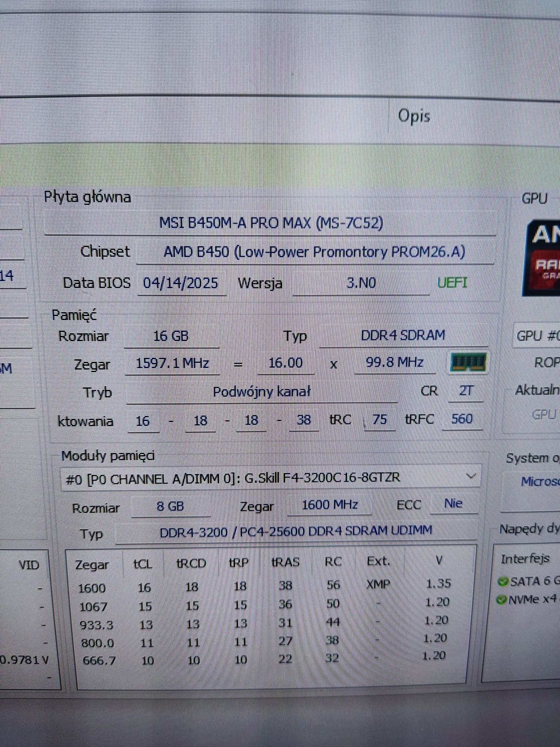Click the Opis column header
The image size is (560, 747).
414,116
